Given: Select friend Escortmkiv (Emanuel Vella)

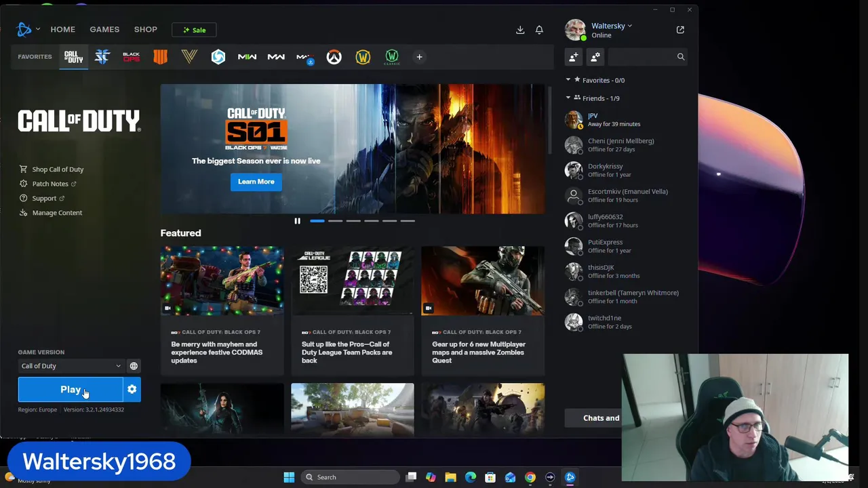Looking at the screenshot, I should pos(627,196).
